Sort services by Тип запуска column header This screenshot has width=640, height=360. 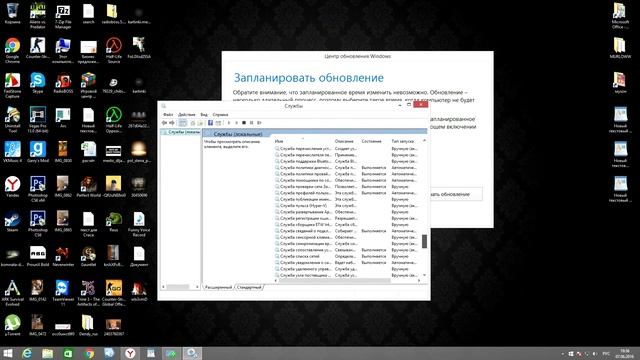pyautogui.click(x=405, y=141)
